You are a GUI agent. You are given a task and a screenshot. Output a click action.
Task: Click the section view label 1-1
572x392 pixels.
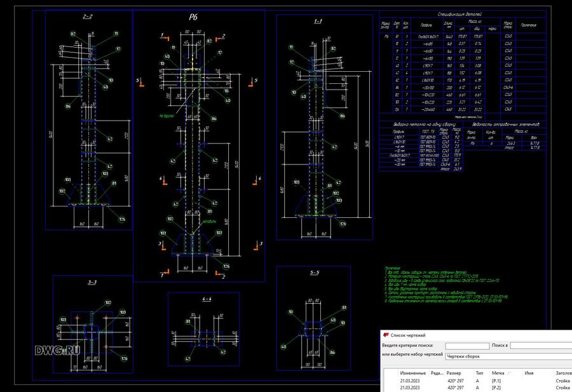318,22
